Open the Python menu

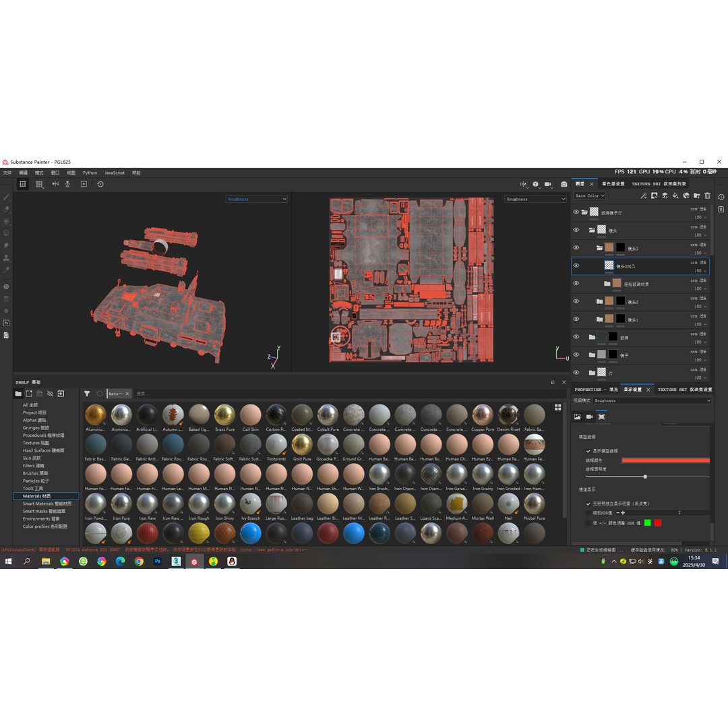pos(90,173)
